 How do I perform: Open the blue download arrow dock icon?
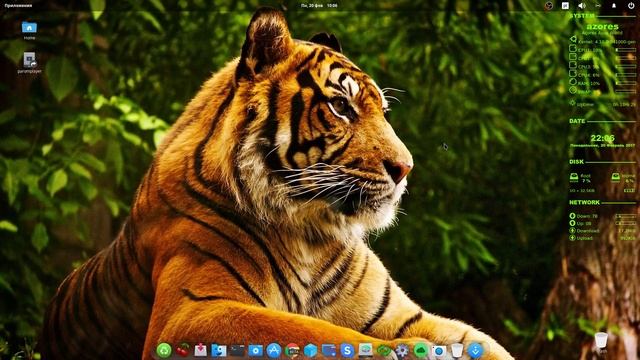pos(475,350)
